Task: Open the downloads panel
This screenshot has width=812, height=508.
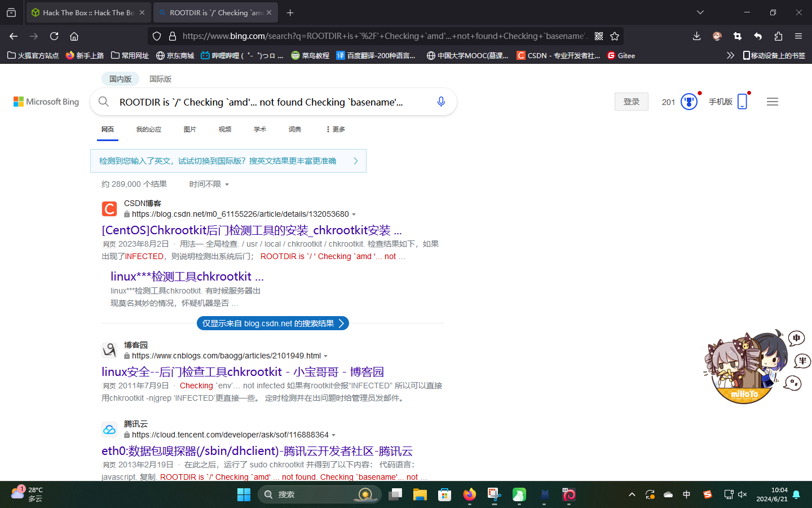Action: [x=696, y=36]
